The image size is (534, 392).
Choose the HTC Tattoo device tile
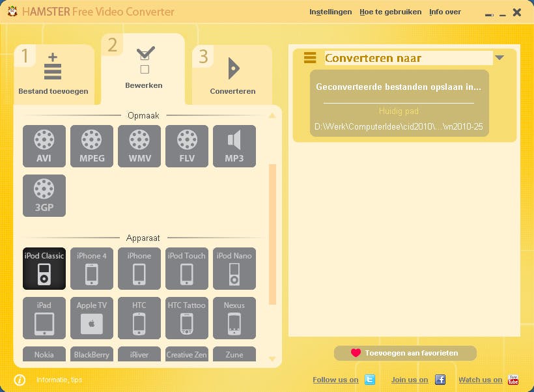(x=187, y=318)
